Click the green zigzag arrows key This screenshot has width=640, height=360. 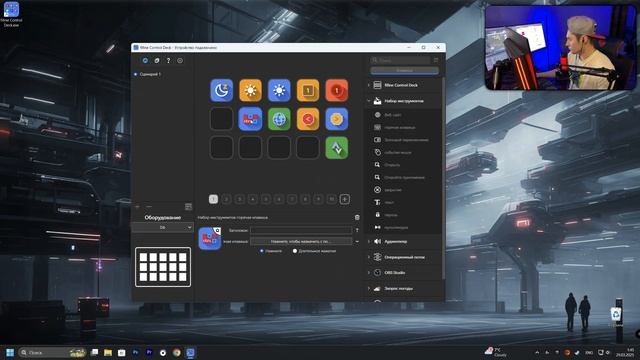337,148
